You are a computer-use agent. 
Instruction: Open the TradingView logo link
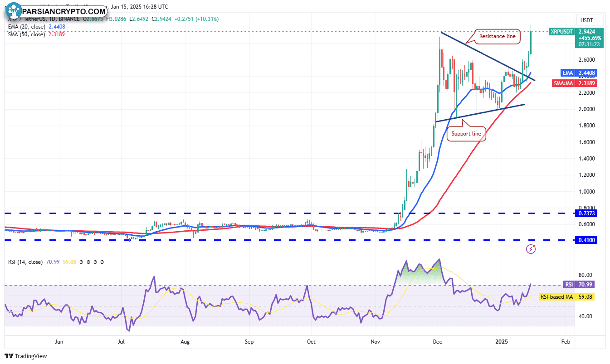[26, 356]
